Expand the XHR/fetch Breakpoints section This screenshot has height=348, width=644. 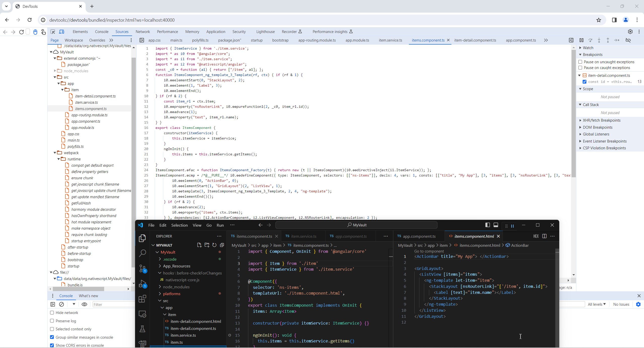pos(601,120)
